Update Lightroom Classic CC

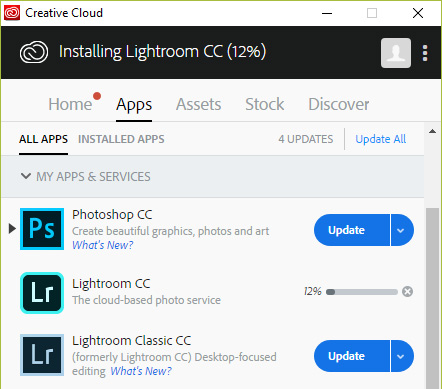pyautogui.click(x=352, y=356)
